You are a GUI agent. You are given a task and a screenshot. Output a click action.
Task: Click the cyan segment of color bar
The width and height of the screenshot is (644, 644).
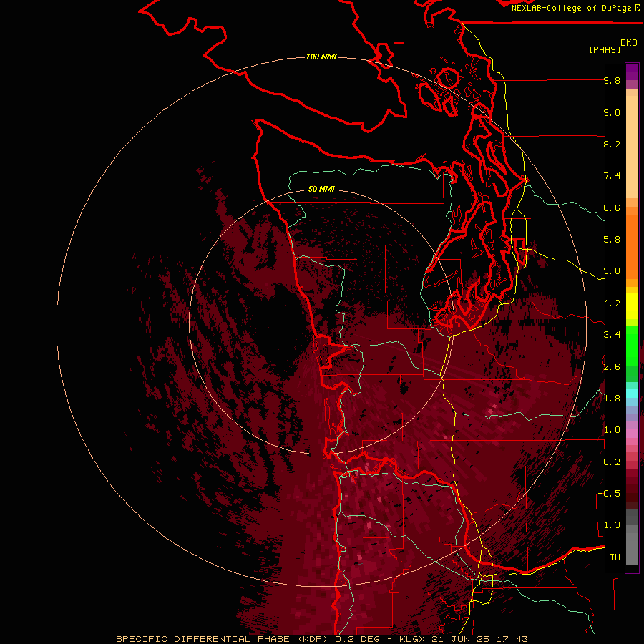[x=632, y=393]
